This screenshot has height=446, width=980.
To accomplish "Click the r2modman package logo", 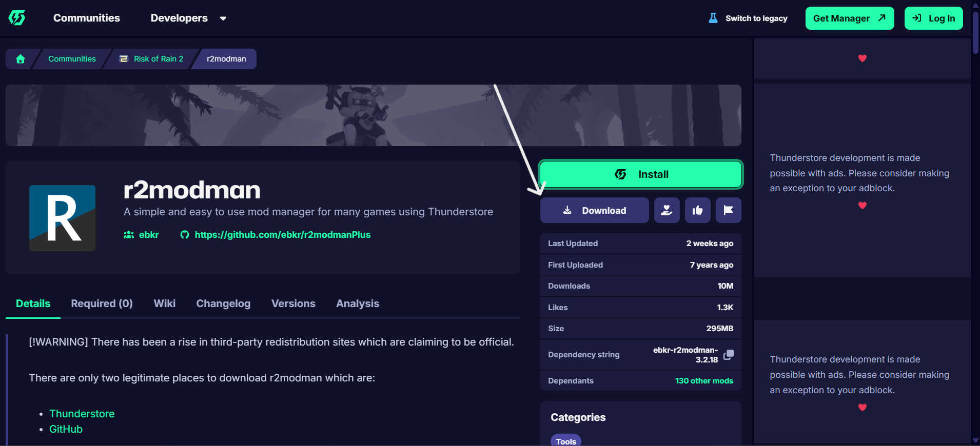I will tap(62, 218).
